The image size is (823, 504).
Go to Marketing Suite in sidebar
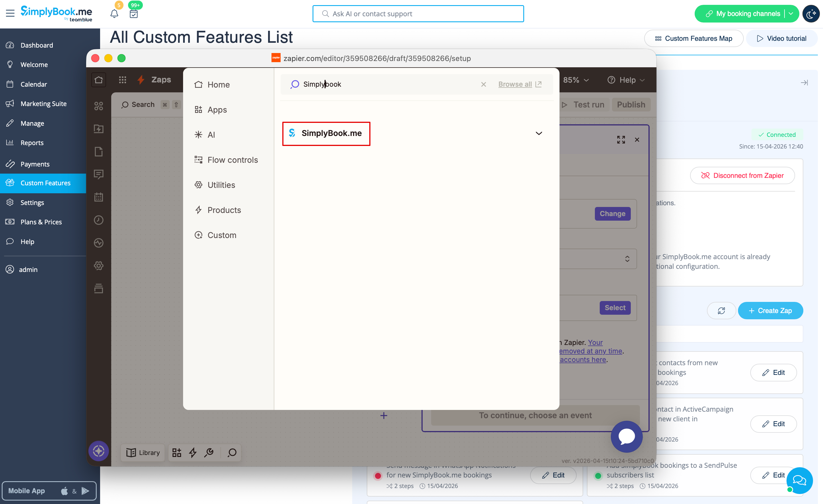point(43,103)
